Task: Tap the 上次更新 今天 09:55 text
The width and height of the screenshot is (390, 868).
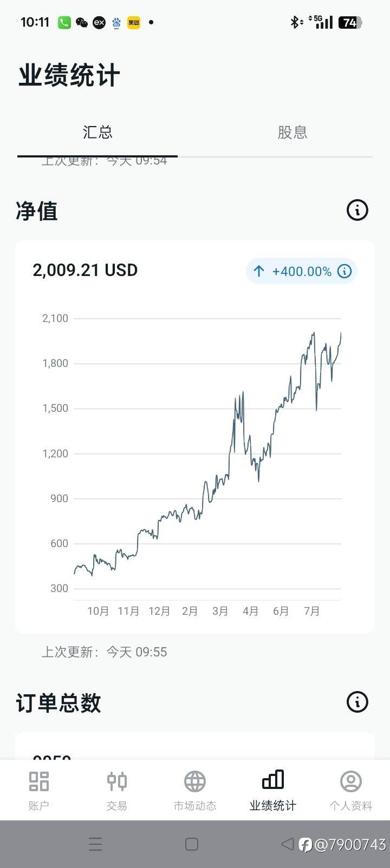Action: tap(104, 652)
